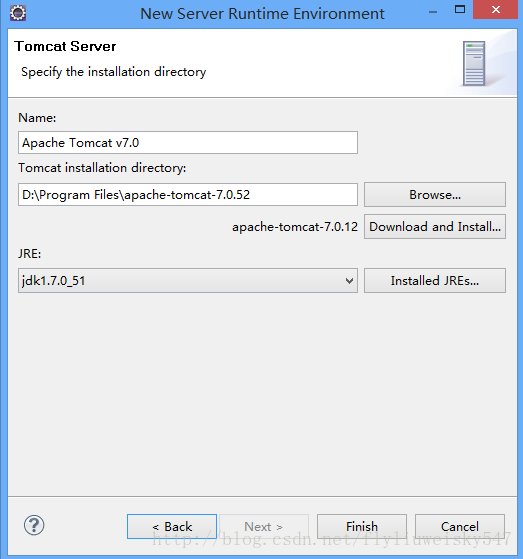Click the apache-tomcat-7.0.12 label

point(295,227)
